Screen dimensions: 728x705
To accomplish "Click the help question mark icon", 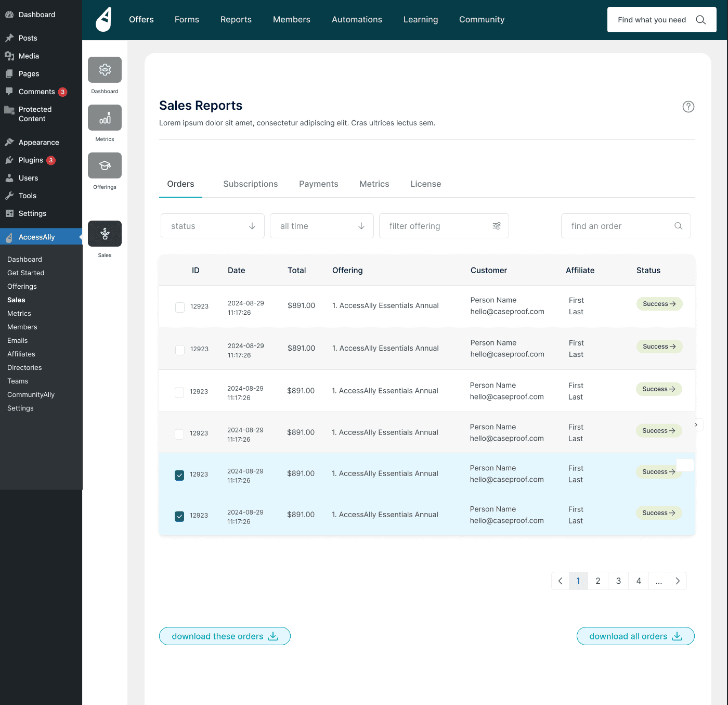I will [x=688, y=107].
